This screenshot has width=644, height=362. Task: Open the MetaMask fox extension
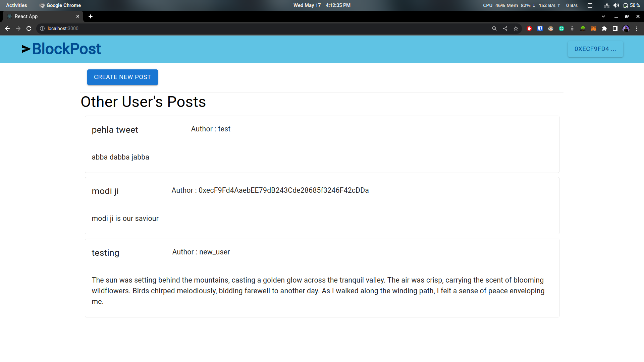[593, 28]
